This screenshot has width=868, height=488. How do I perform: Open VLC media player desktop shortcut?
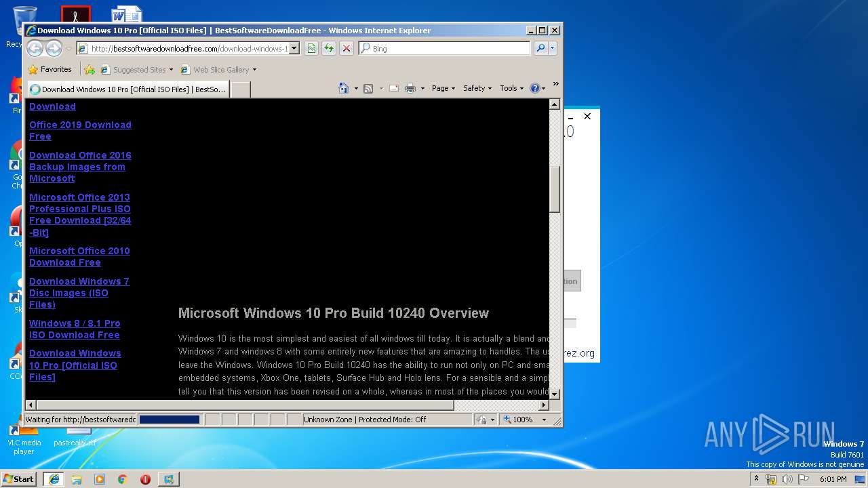(24, 441)
